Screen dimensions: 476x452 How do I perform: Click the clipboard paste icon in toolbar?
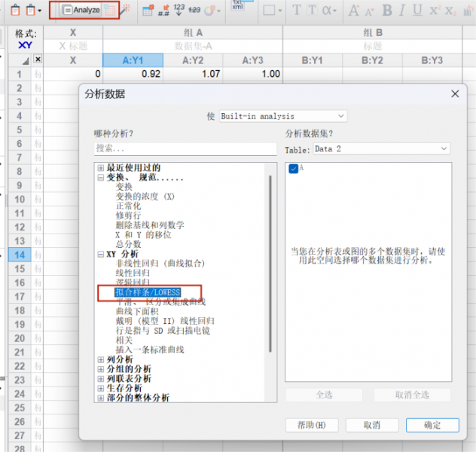pos(30,10)
